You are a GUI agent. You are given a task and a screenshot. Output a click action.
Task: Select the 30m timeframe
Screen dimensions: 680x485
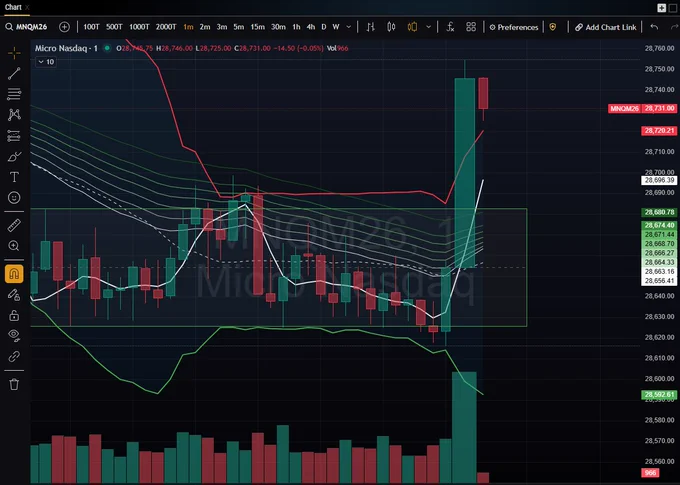tap(278, 27)
